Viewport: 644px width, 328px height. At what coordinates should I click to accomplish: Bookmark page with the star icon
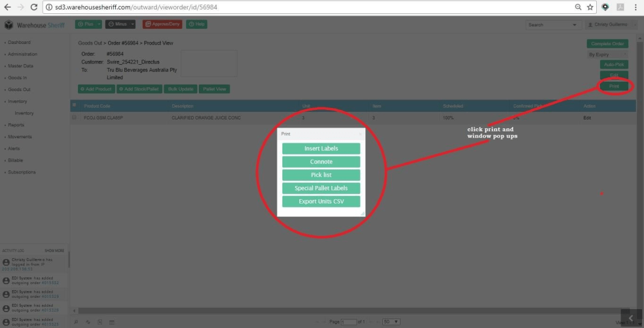pos(590,7)
